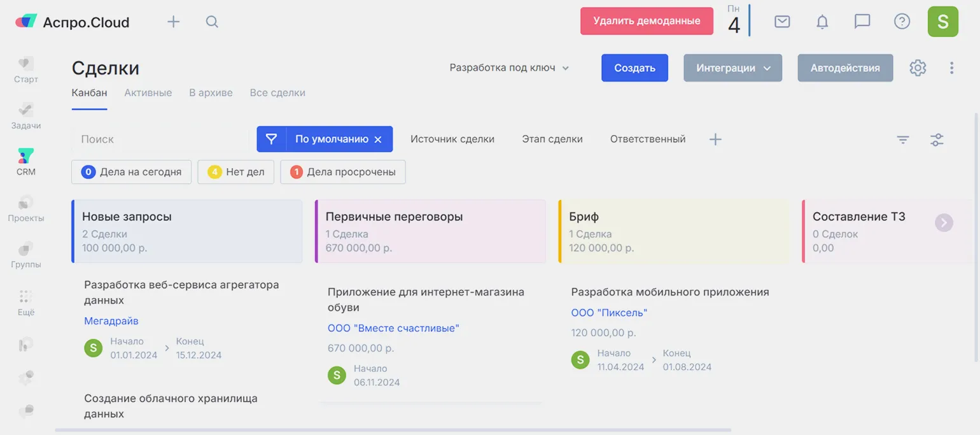Click the search magnifier in header
Image resolution: width=980 pixels, height=435 pixels.
coord(212,22)
